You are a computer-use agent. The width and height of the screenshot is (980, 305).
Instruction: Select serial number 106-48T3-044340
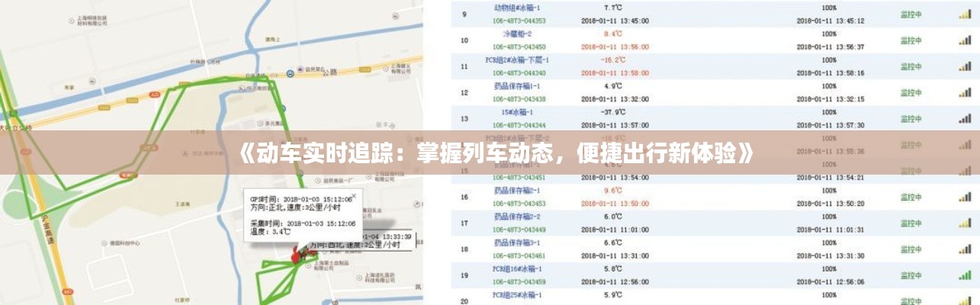[x=519, y=72]
